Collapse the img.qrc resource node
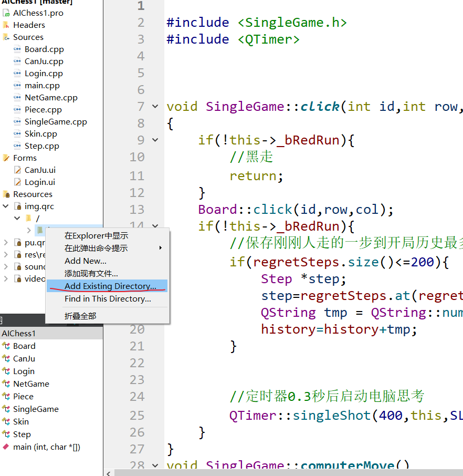463x476 pixels. click(x=5, y=206)
